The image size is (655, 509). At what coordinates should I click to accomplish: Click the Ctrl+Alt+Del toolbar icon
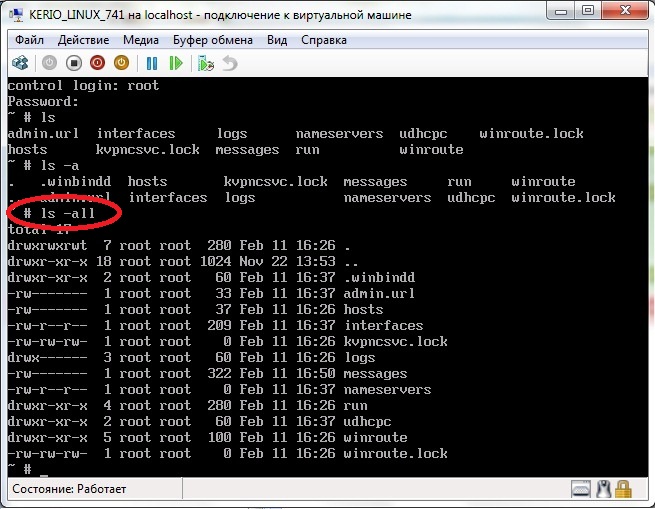[19, 63]
